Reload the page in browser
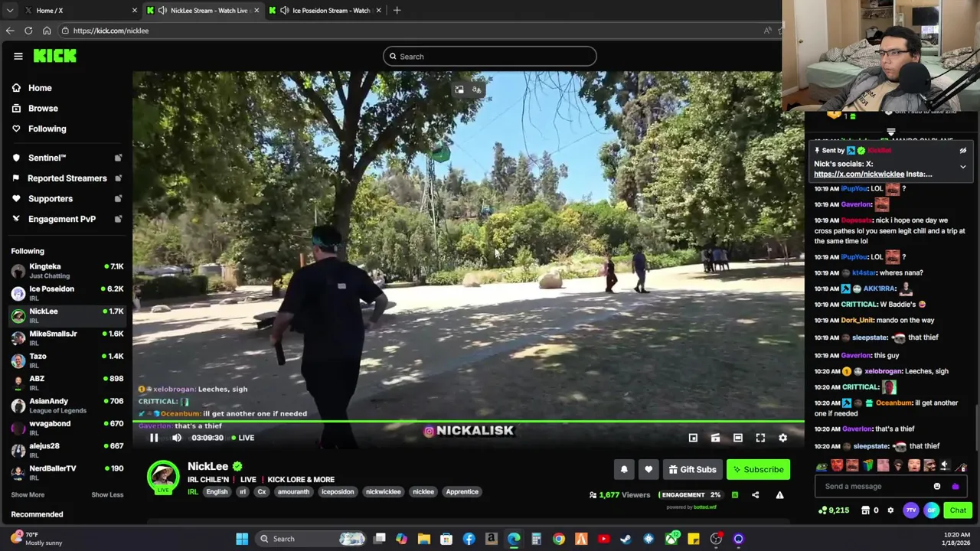The image size is (980, 551). pyautogui.click(x=28, y=31)
